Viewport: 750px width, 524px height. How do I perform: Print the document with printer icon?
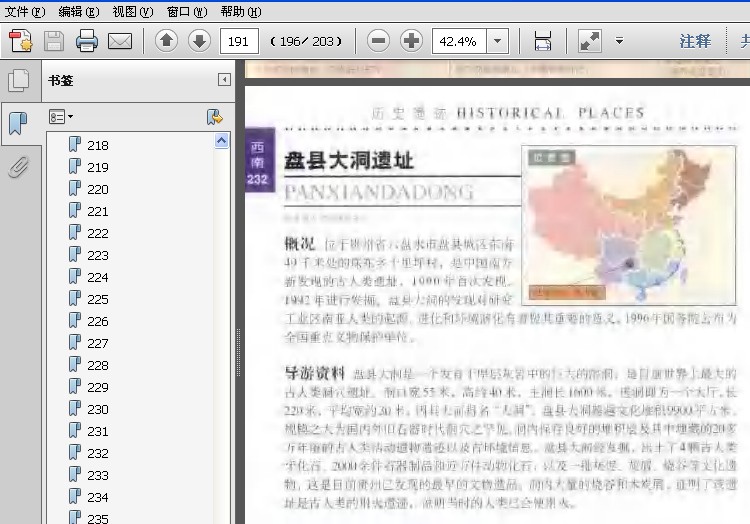87,41
